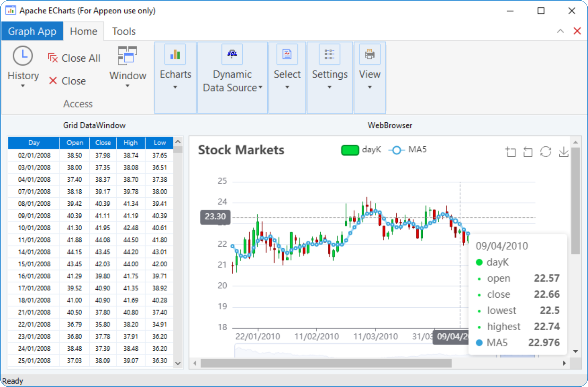
Task: Click the 22/01/2010 axis label
Action: click(x=258, y=336)
